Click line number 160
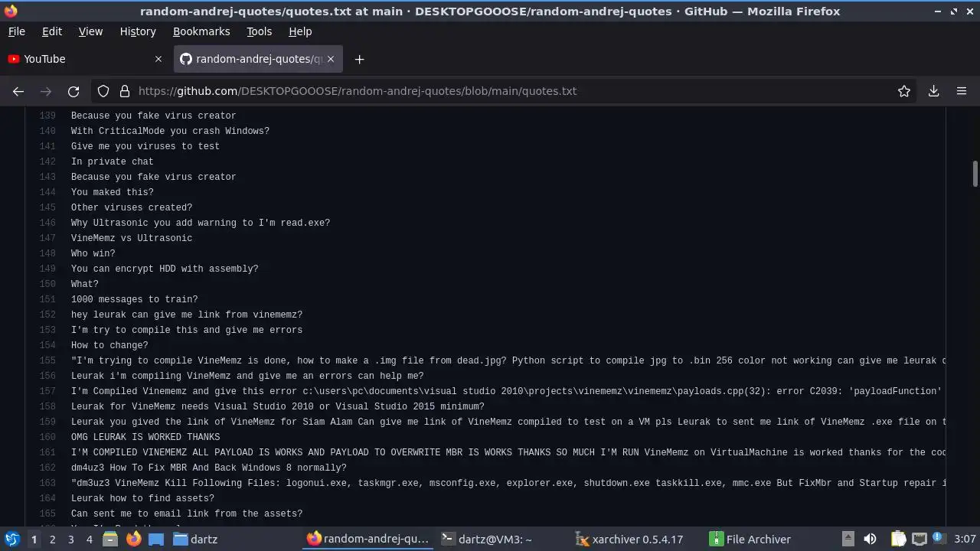This screenshot has width=980, height=551. (47, 437)
